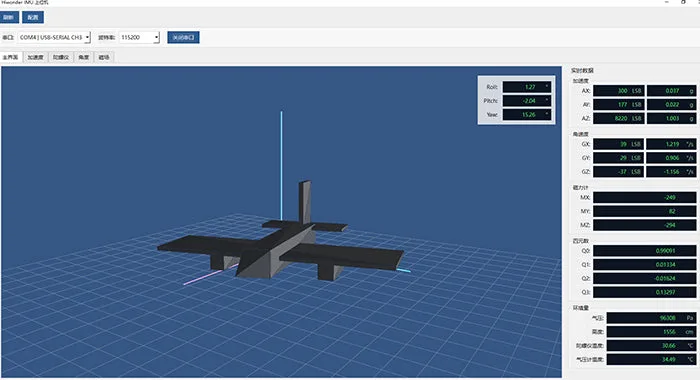Click the GY raw value 29 LSB
Screen dimensions: 700x380
tap(618, 158)
